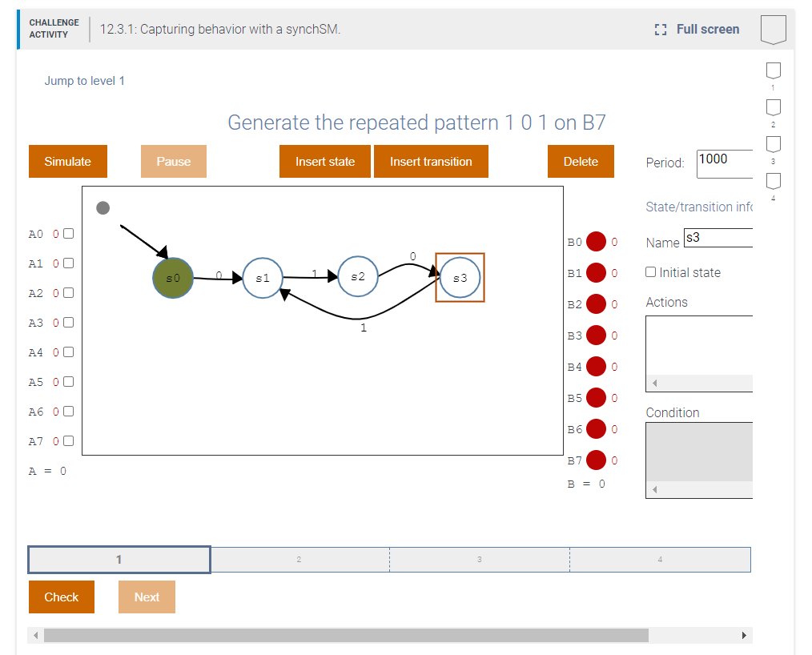Select state s1 in the diagram
The width and height of the screenshot is (812, 655).
[x=263, y=278]
